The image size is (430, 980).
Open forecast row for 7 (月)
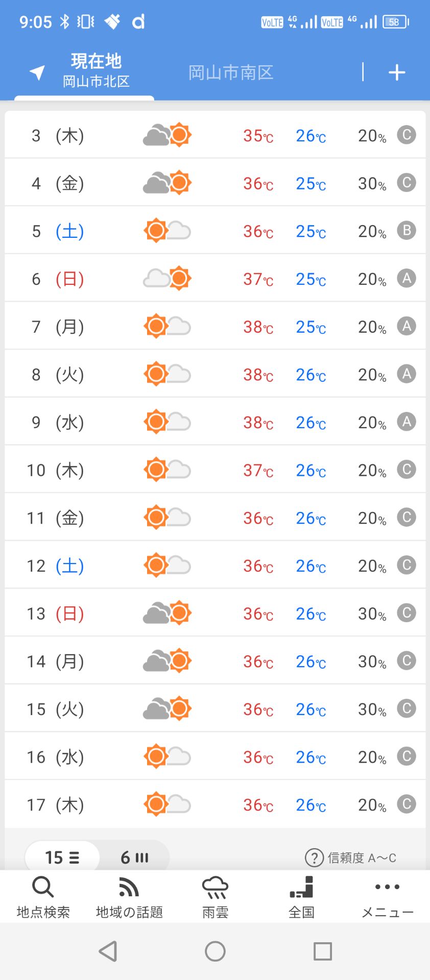click(x=215, y=326)
